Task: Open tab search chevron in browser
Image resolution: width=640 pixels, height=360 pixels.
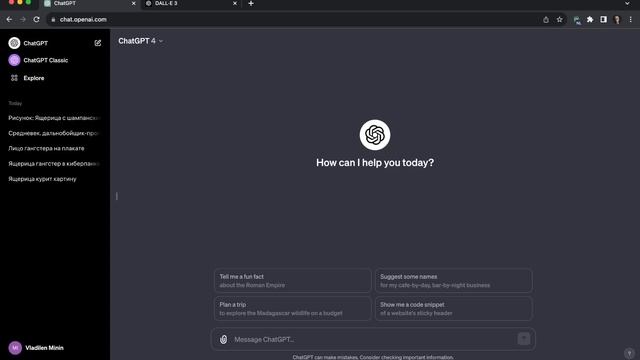Action: pyautogui.click(x=627, y=4)
